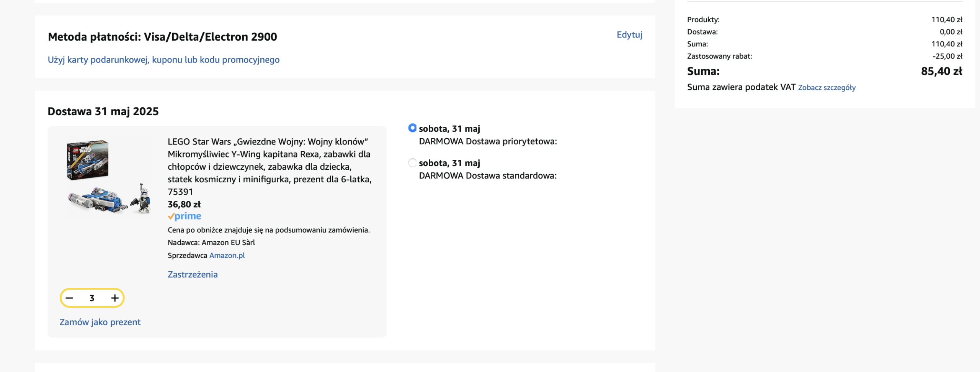The image size is (980, 372).
Task: Click the Produkty 110,40 zł amount
Action: coord(947,20)
